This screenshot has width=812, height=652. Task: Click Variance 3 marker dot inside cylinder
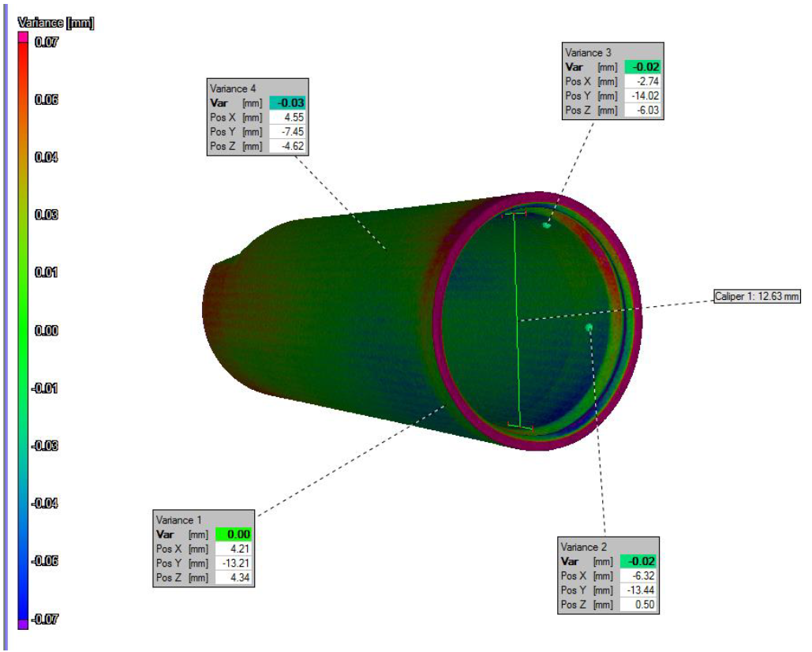[546, 225]
